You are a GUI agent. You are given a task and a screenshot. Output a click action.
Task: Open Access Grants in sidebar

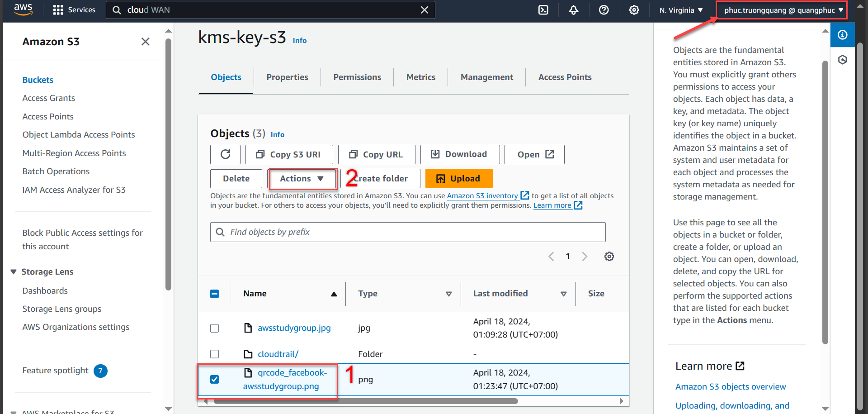point(49,98)
